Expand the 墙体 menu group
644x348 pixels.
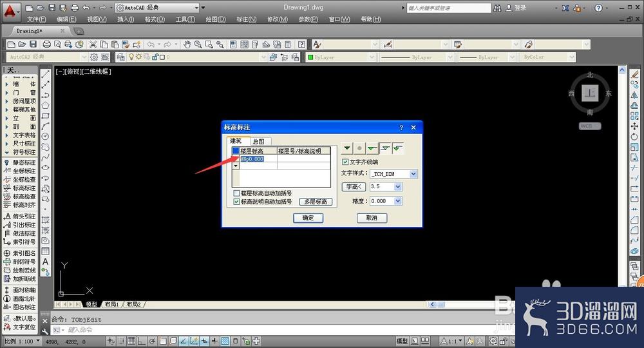[x=20, y=84]
